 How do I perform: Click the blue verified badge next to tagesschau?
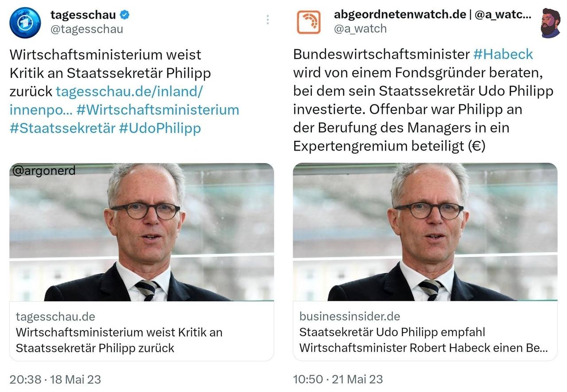pyautogui.click(x=125, y=15)
